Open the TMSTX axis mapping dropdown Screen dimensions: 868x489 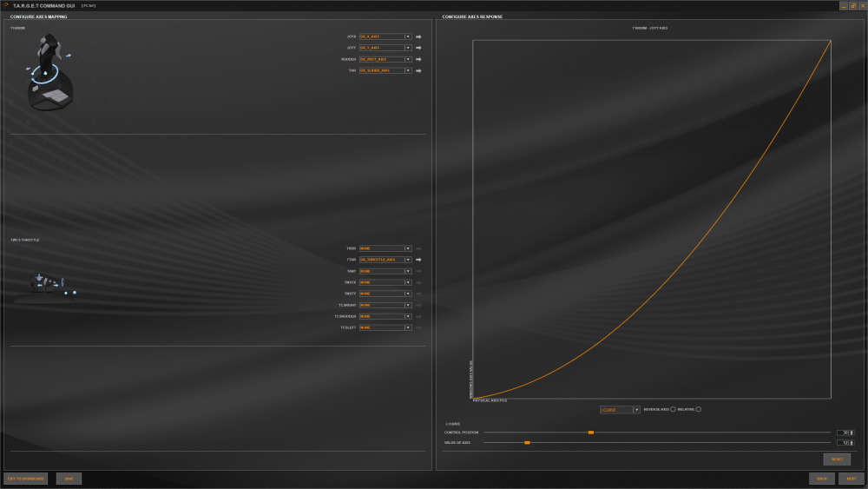tap(385, 282)
